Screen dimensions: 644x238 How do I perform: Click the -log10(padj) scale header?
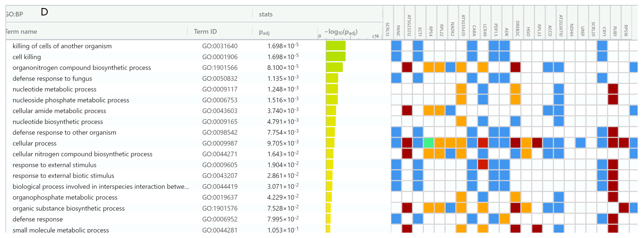click(341, 32)
